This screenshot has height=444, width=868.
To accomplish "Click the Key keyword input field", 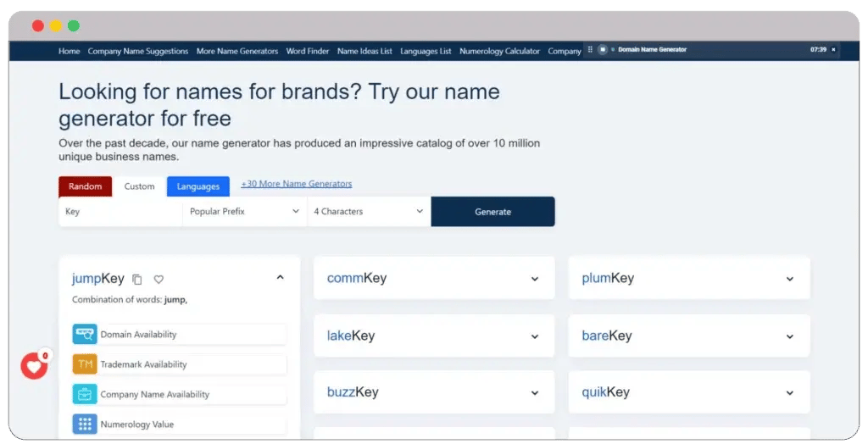I will click(120, 212).
